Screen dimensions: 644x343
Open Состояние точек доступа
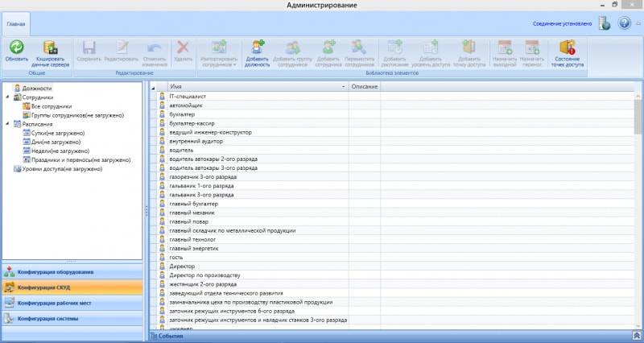[568, 52]
